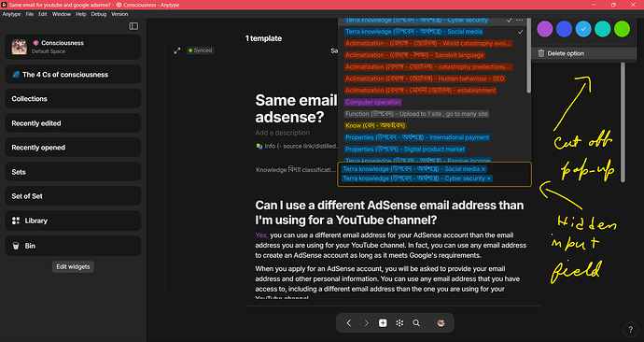This screenshot has width=644, height=342.
Task: Open the Library widget
Action: (x=73, y=221)
